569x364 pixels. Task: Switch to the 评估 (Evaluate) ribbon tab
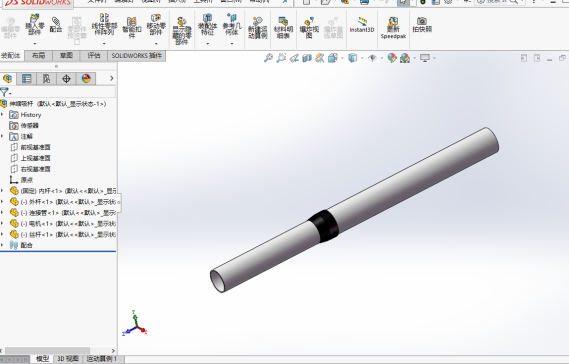point(94,56)
